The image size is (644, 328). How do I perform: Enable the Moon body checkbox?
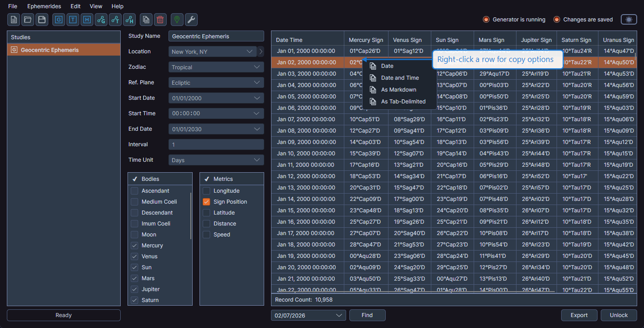click(x=135, y=234)
